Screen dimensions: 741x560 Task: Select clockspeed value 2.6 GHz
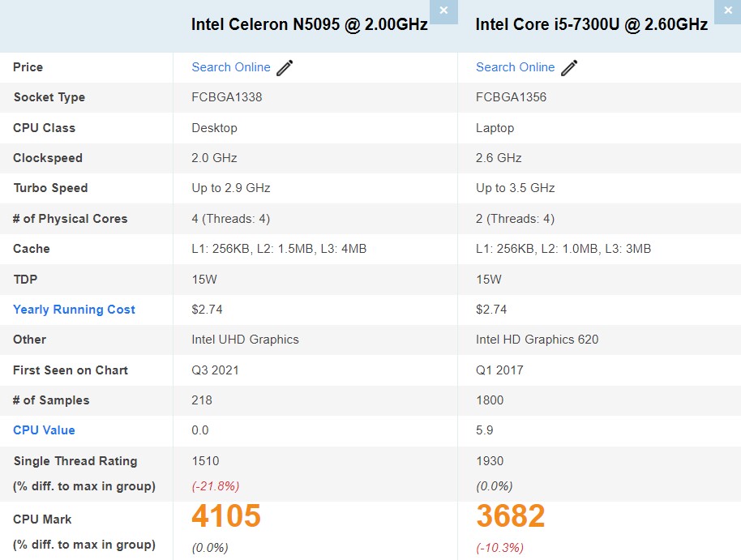tap(499, 158)
